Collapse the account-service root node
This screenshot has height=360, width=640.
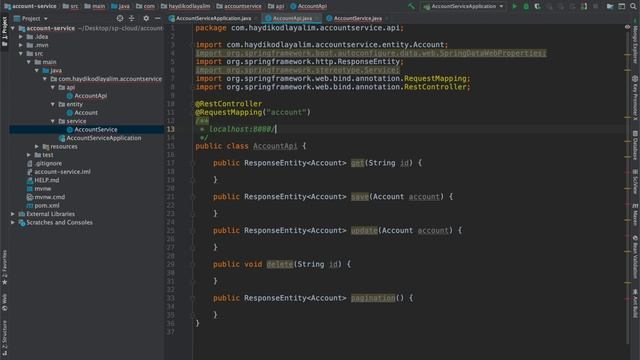[x=13, y=28]
